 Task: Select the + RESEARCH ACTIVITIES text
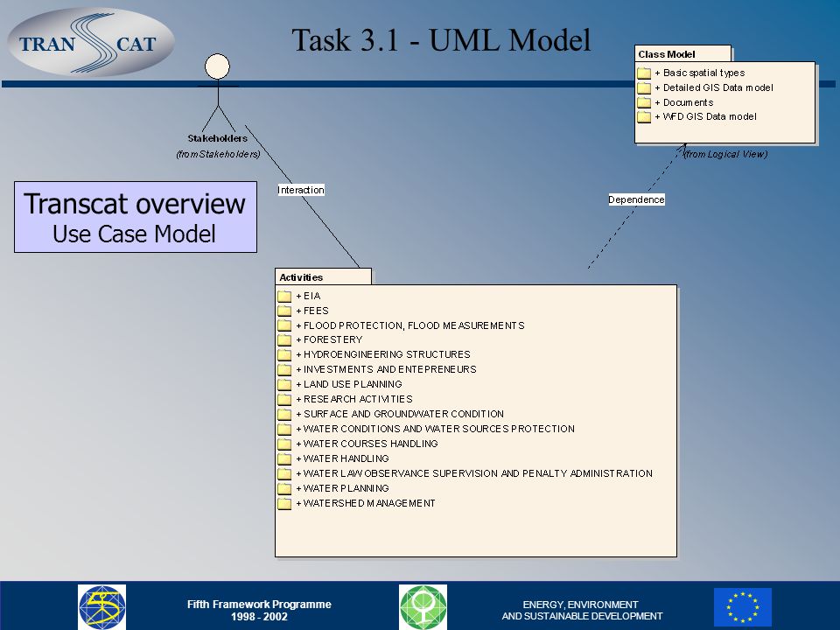(x=354, y=399)
